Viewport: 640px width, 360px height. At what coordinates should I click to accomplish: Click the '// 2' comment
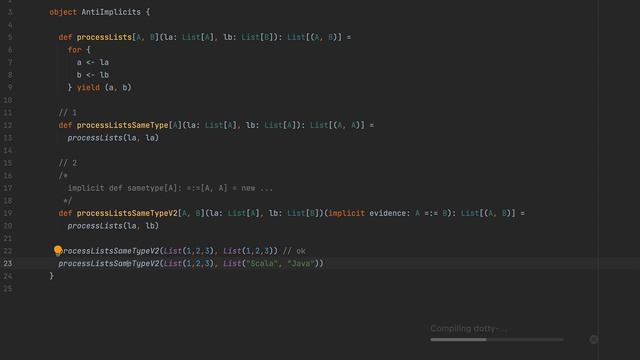[68, 163]
